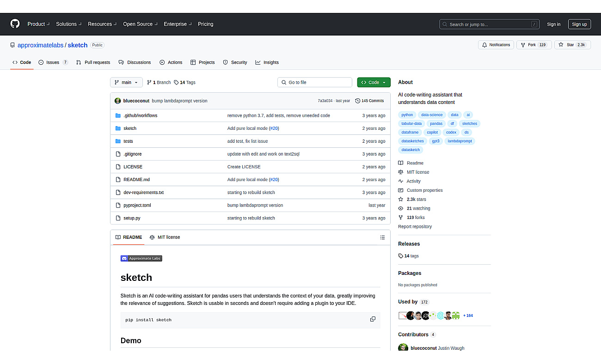Open the tests folder icon
601x364 pixels.
[x=118, y=141]
